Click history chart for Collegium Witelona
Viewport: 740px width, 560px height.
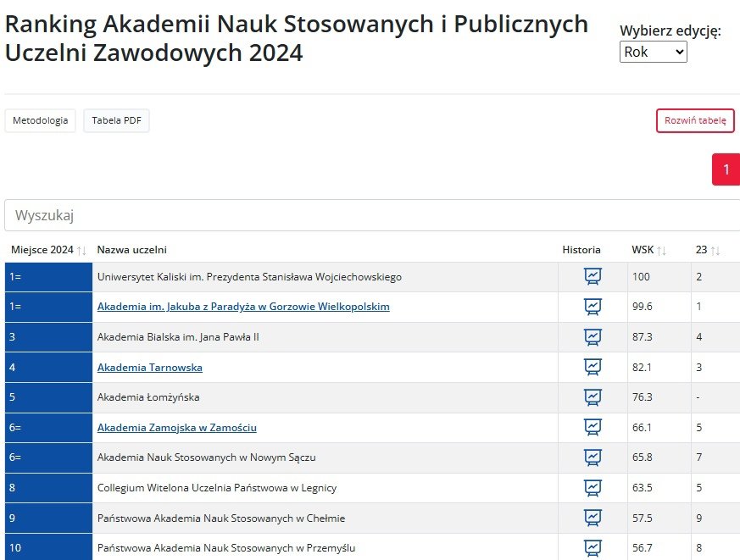[x=593, y=488]
